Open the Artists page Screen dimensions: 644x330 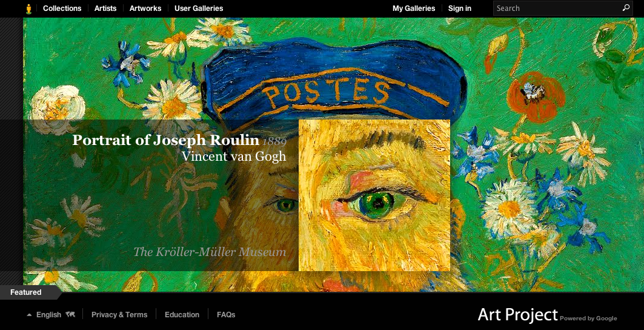[105, 8]
